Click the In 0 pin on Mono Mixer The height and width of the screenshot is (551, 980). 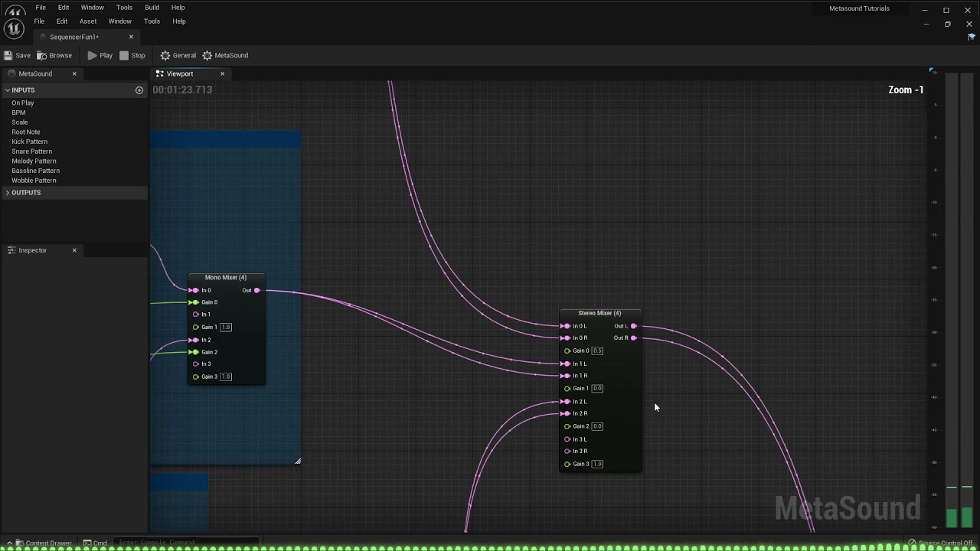(x=195, y=290)
